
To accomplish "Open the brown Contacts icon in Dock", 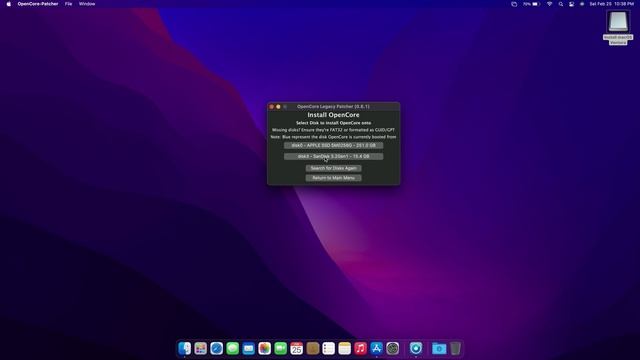I will click(313, 348).
